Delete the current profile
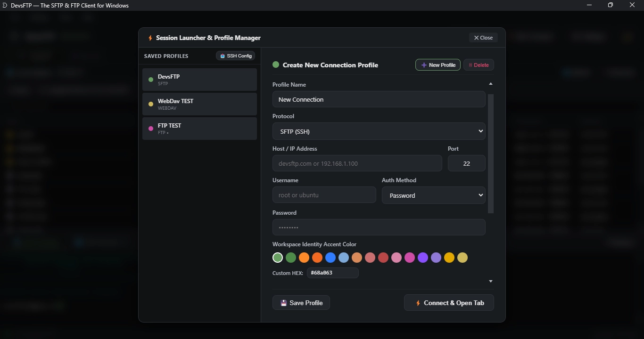Viewport: 644px width, 339px height. click(479, 65)
